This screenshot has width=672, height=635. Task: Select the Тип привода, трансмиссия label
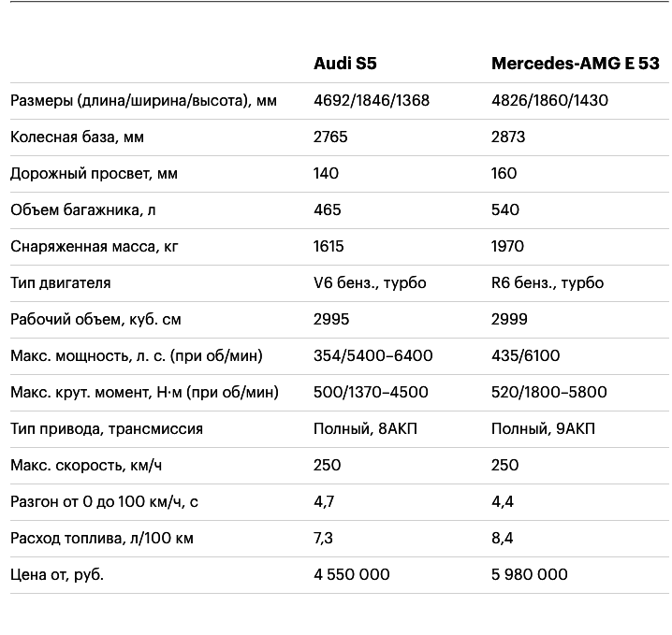coord(107,429)
